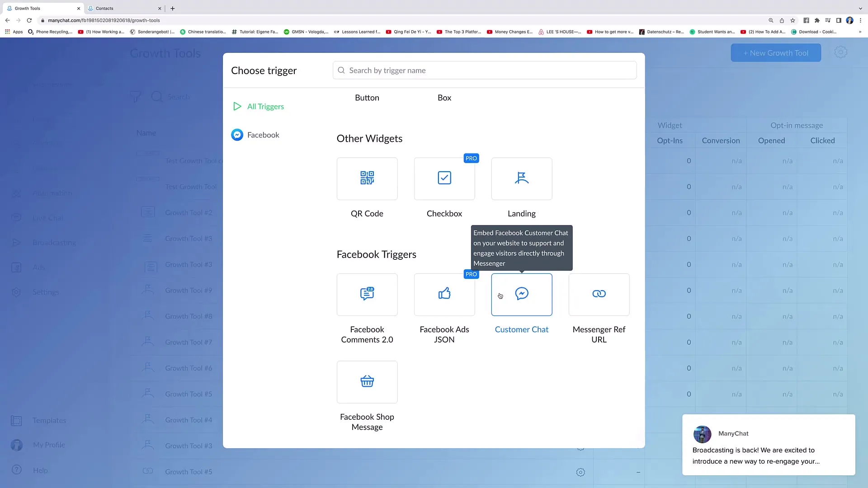Click the Facebook category filter

click(x=263, y=134)
